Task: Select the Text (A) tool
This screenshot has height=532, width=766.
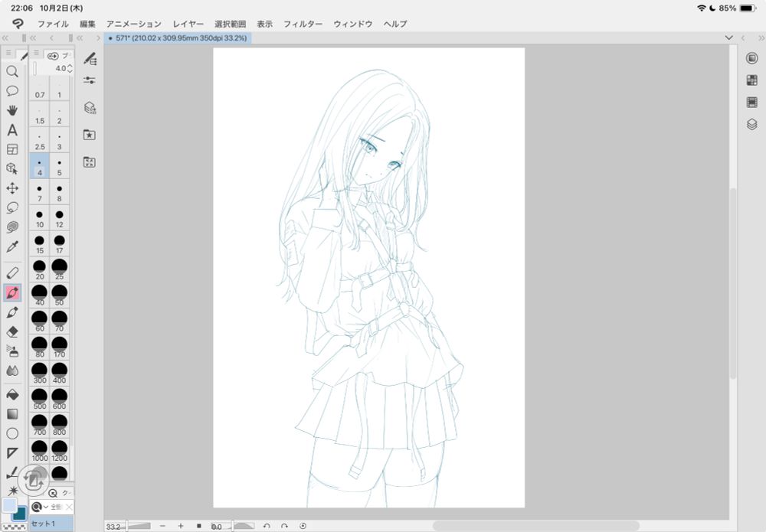Action: coord(12,130)
